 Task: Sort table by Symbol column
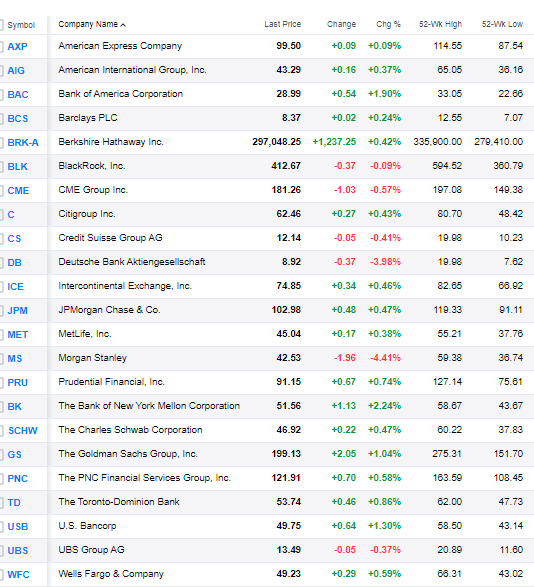click(21, 25)
